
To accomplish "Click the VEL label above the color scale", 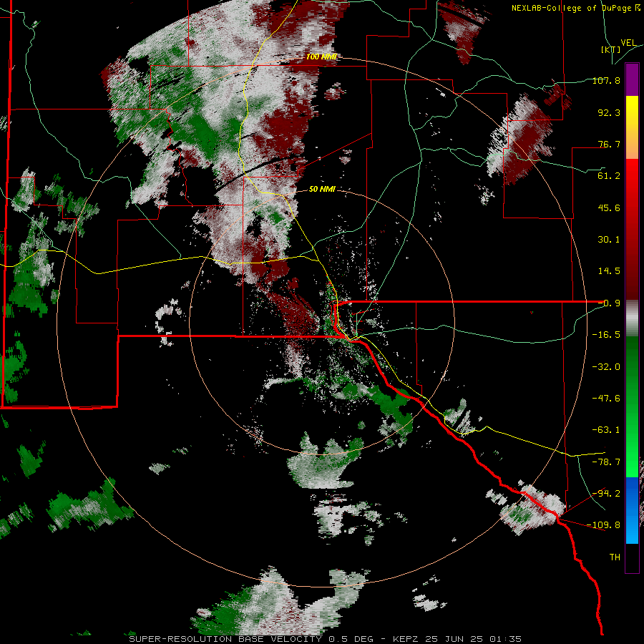I will 628,43.
